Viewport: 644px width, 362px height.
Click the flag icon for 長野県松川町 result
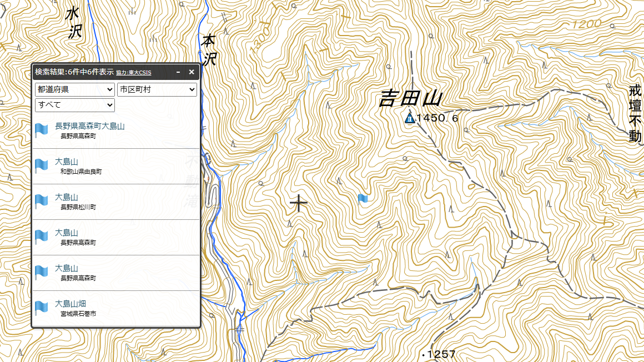coord(41,202)
